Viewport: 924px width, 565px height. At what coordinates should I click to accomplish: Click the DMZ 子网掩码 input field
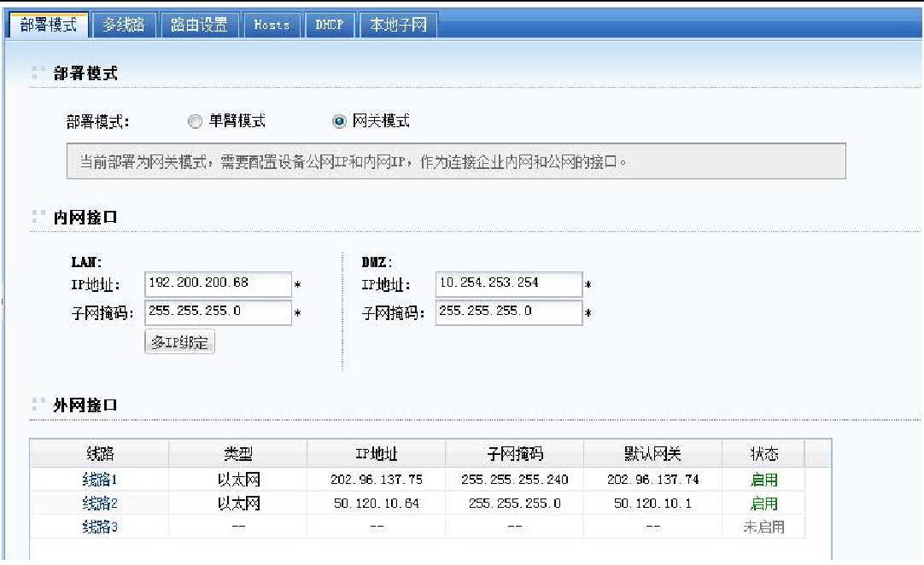pyautogui.click(x=509, y=312)
